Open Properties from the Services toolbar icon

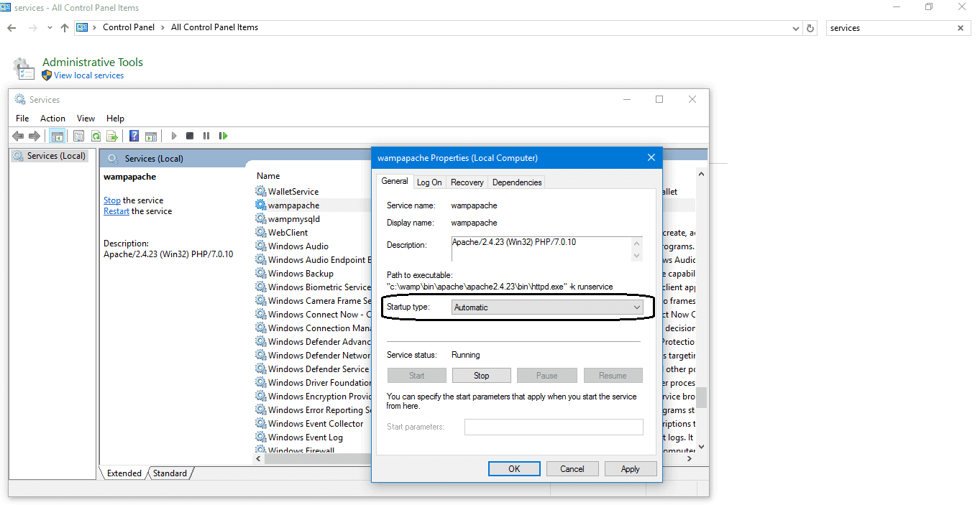[79, 136]
